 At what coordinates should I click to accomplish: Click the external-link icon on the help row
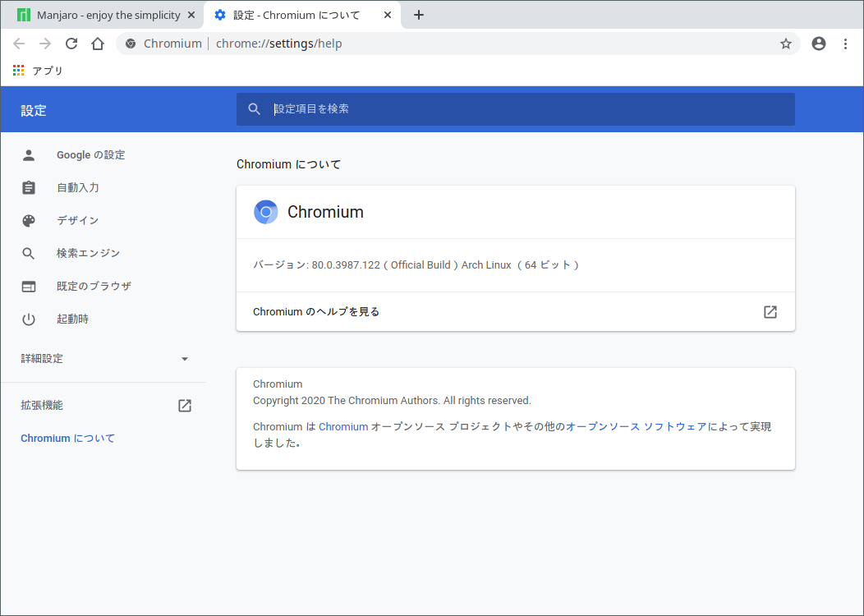[x=770, y=312]
